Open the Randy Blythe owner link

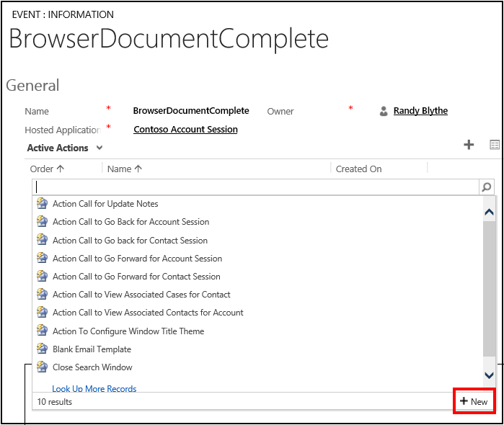pyautogui.click(x=420, y=111)
